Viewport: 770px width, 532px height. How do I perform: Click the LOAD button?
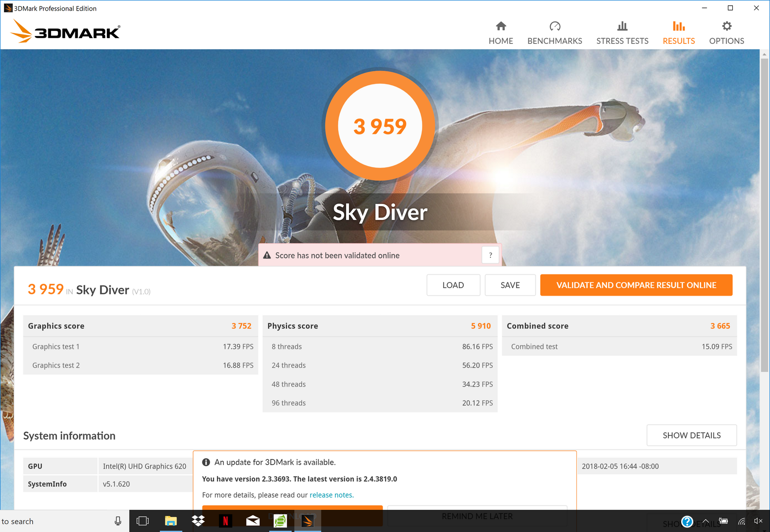453,285
